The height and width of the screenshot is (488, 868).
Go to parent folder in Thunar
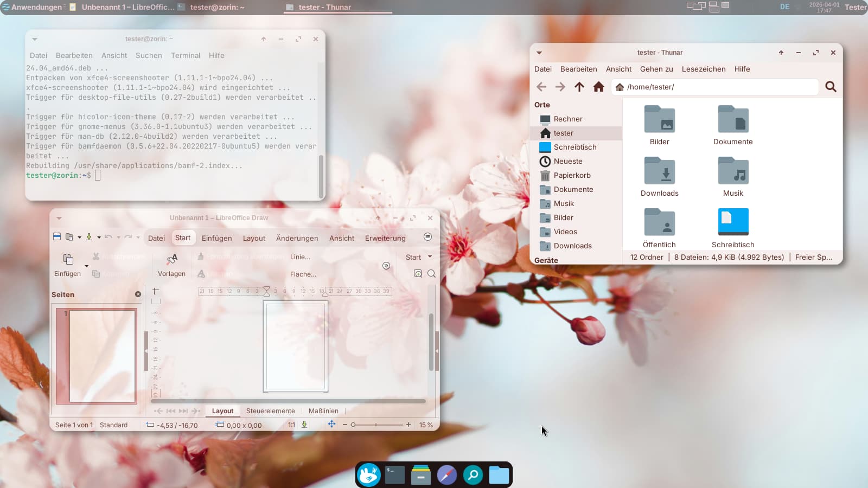(579, 87)
